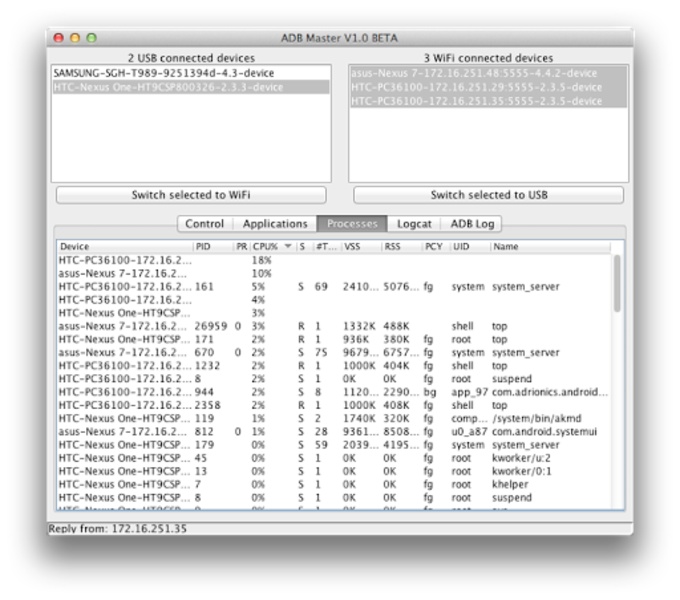Sort by the Device column header
The height and width of the screenshot is (600, 680).
coord(125,247)
